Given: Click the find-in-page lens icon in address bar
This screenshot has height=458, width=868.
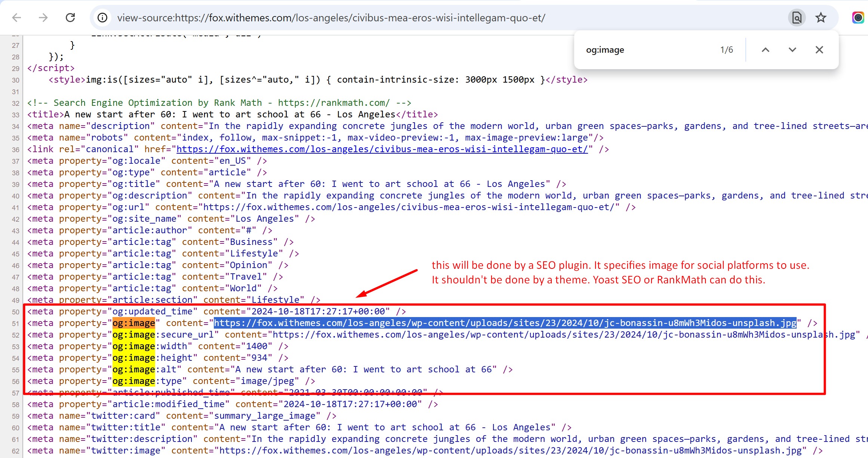Looking at the screenshot, I should (797, 18).
